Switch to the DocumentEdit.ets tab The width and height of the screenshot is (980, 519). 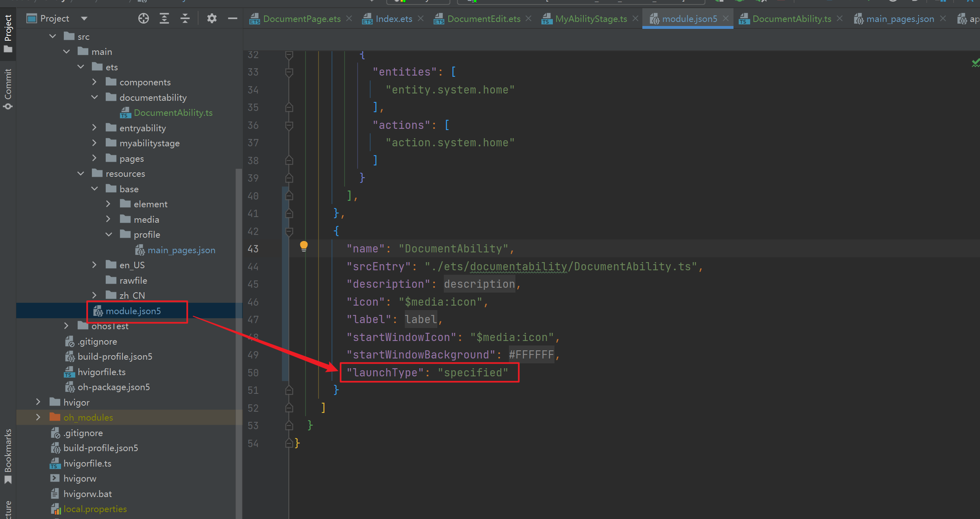[483, 19]
